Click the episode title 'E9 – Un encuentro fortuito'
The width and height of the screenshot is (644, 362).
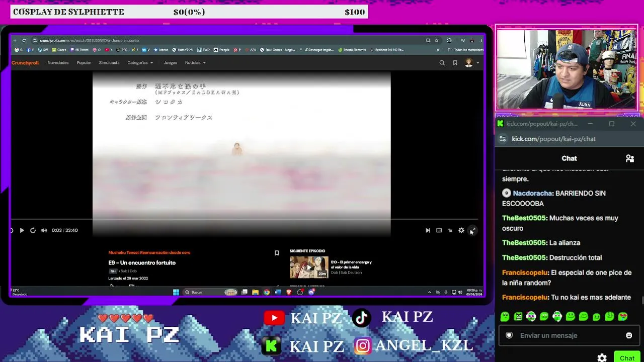pyautogui.click(x=142, y=262)
